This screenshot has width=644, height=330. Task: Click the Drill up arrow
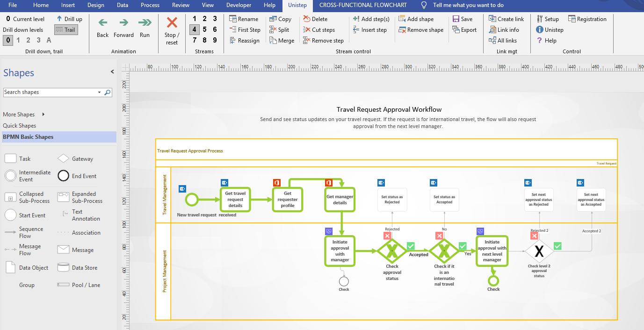pos(59,19)
